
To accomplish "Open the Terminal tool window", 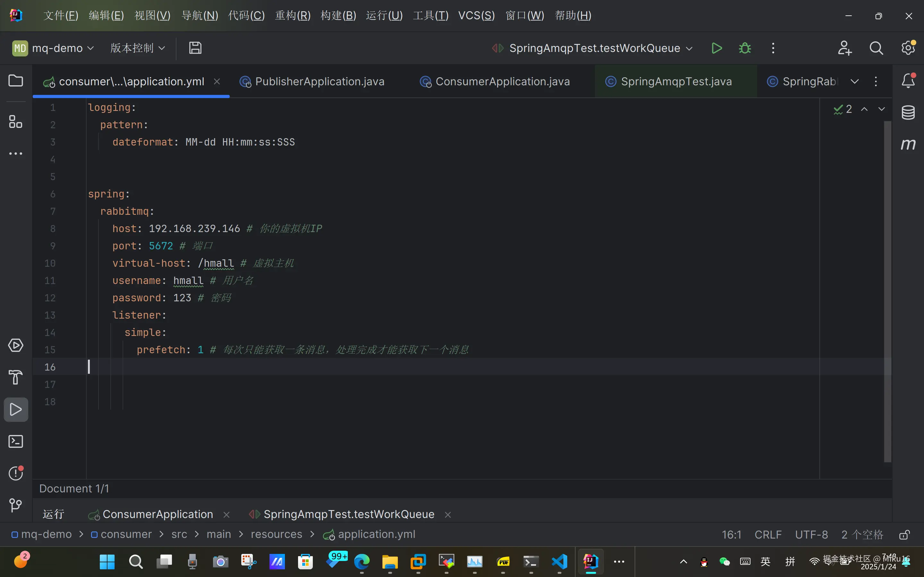I will 16,441.
